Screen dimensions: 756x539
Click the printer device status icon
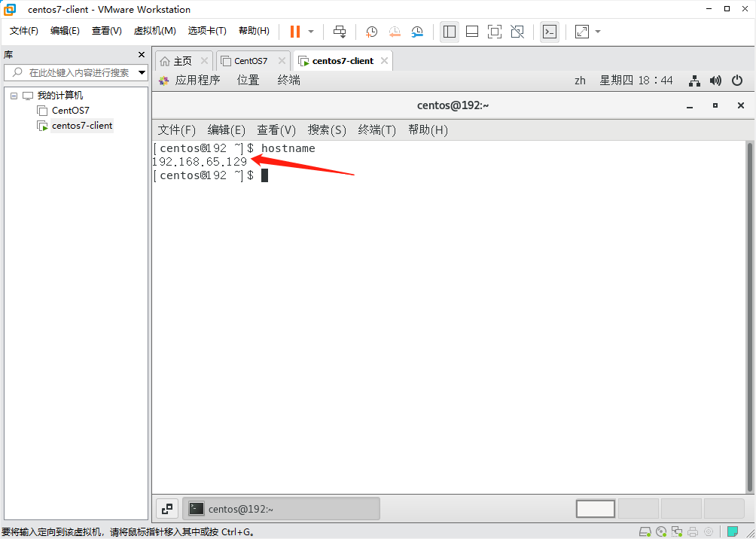click(692, 532)
